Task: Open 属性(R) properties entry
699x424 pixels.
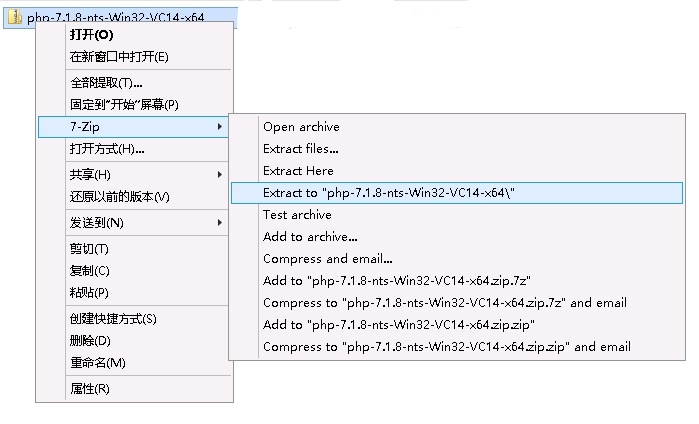Action: (x=89, y=389)
